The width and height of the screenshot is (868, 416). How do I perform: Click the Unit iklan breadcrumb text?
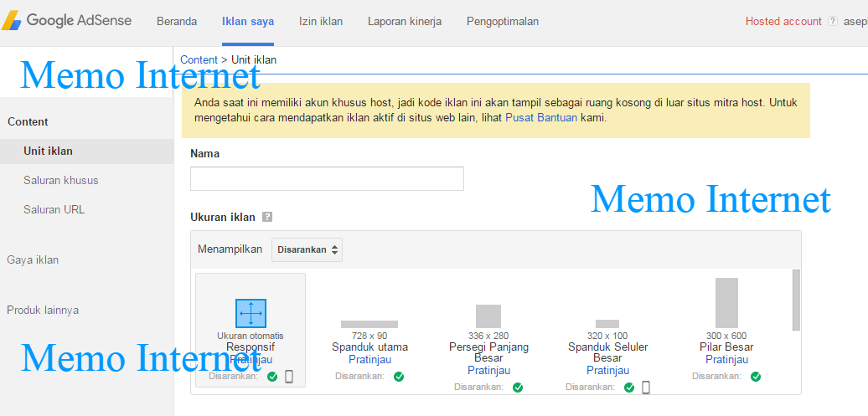pos(254,59)
